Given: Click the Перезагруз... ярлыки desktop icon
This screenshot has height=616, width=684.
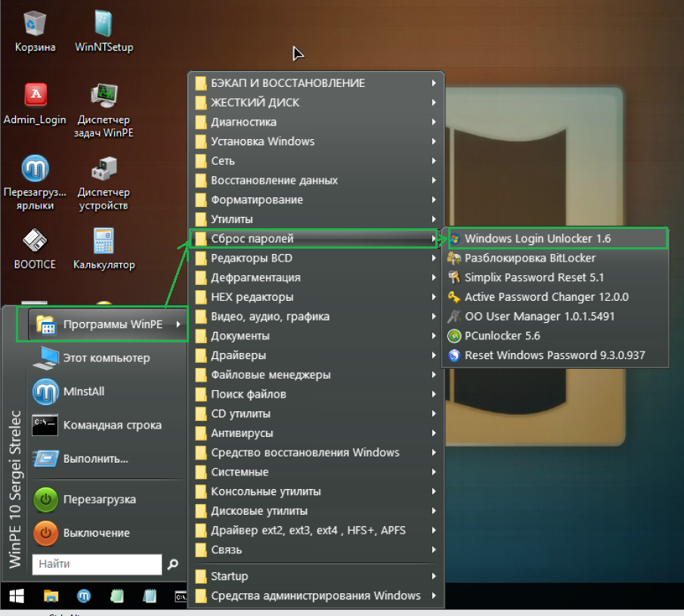Looking at the screenshot, I should click(35, 182).
